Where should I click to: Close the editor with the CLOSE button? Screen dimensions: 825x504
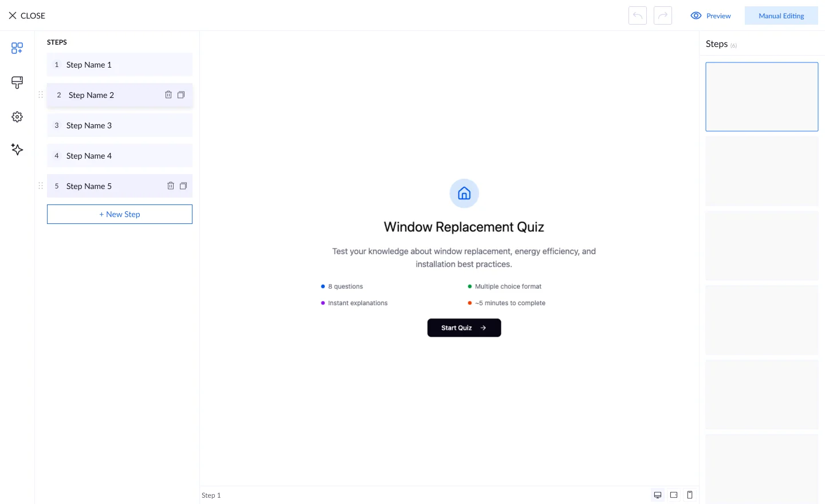pyautogui.click(x=27, y=15)
